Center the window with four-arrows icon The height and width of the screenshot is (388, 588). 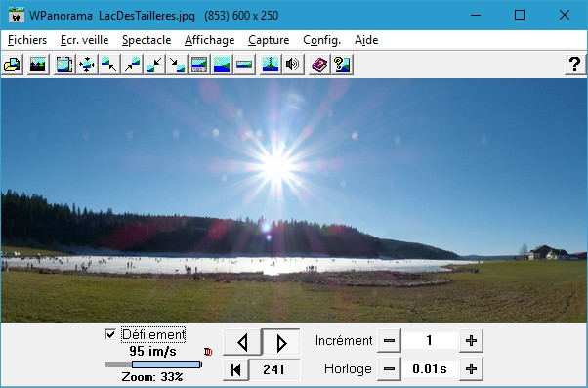click(x=87, y=65)
